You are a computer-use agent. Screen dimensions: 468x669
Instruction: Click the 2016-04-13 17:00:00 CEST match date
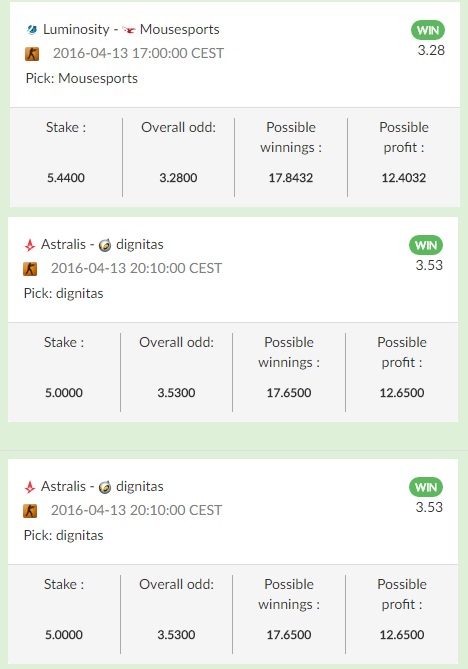click(138, 53)
